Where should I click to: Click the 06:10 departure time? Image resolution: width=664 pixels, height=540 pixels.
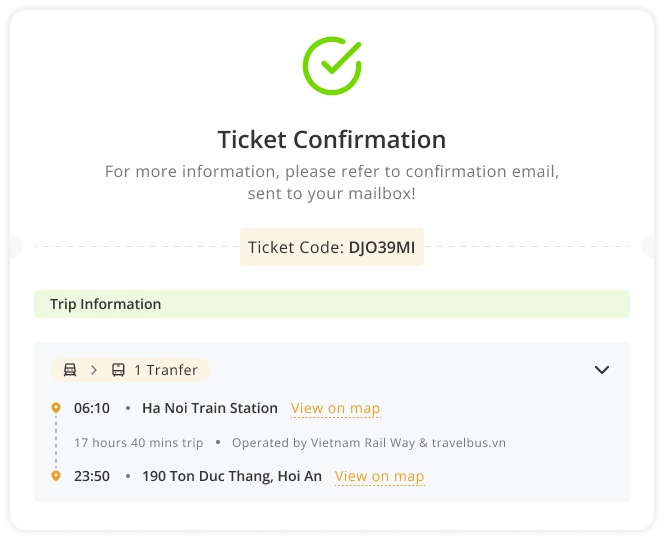coord(92,408)
